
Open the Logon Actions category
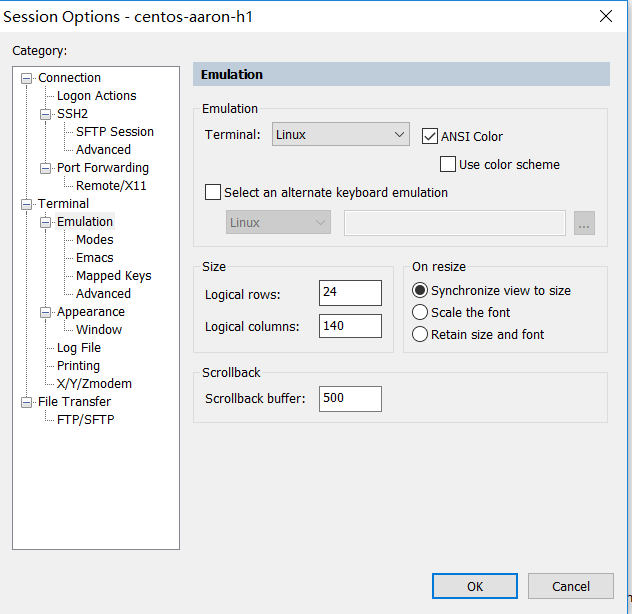96,96
